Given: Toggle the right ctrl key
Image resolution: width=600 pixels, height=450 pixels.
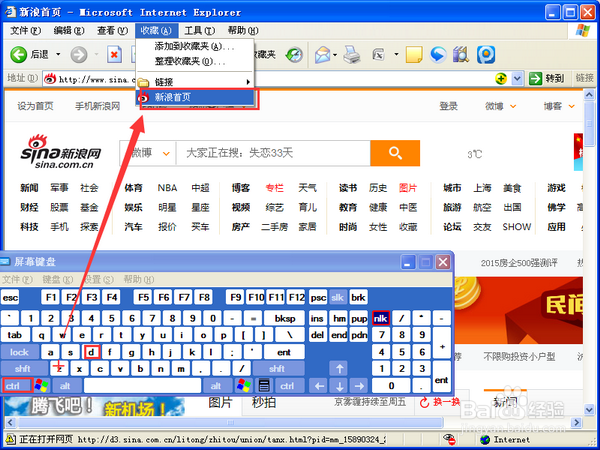Looking at the screenshot, I should (x=290, y=386).
